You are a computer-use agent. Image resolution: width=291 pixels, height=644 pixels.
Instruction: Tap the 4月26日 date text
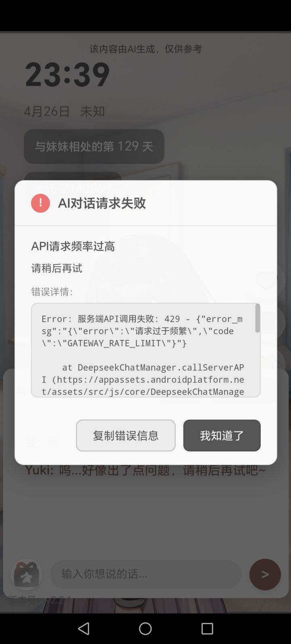point(47,111)
